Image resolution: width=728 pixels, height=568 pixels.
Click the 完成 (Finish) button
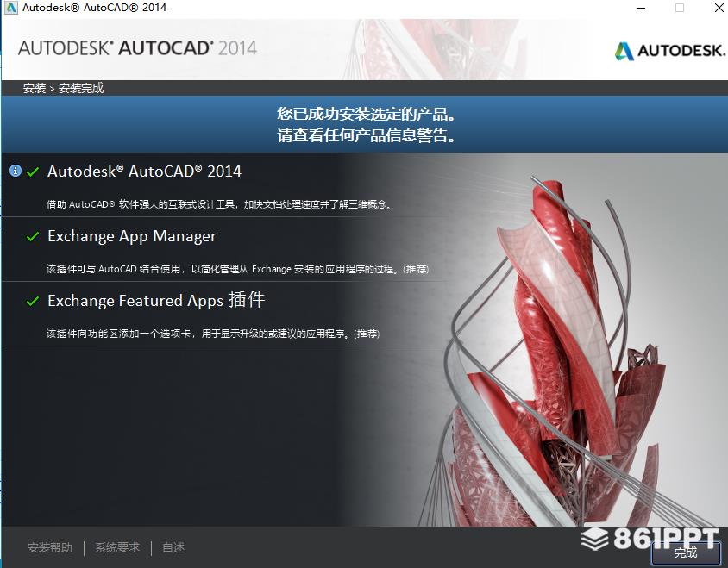pyautogui.click(x=685, y=552)
